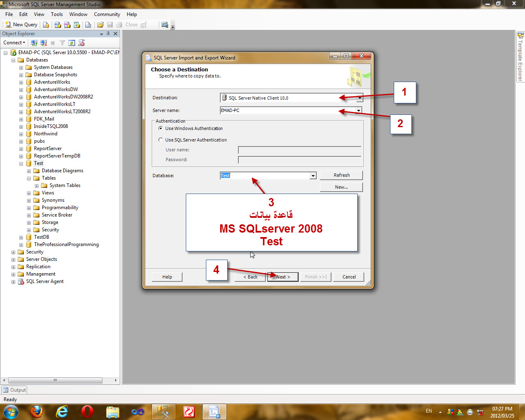525x420 pixels.
Task: Click the Filter icon in Object Explorer
Action: (62, 43)
